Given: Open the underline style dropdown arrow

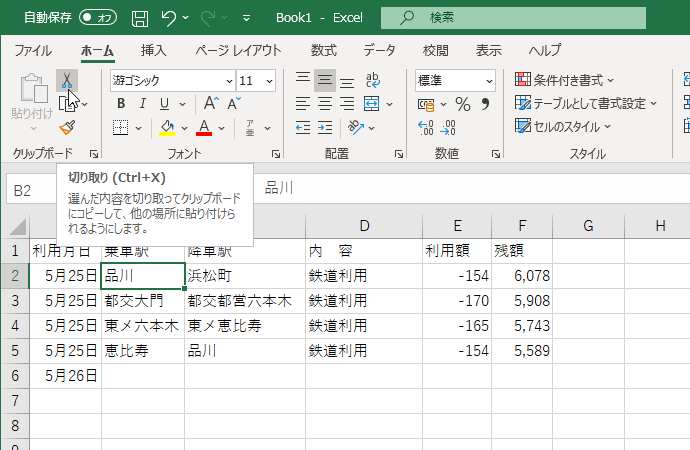Looking at the screenshot, I should (183, 104).
